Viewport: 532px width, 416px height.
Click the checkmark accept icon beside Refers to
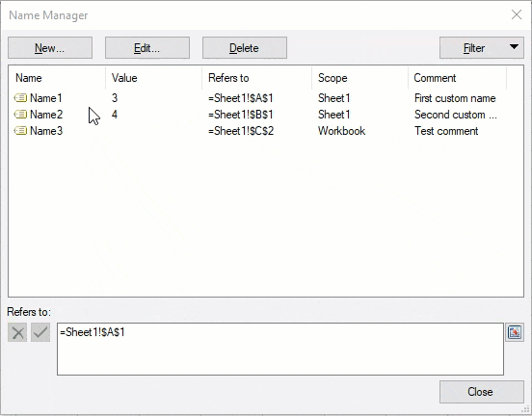tap(40, 332)
